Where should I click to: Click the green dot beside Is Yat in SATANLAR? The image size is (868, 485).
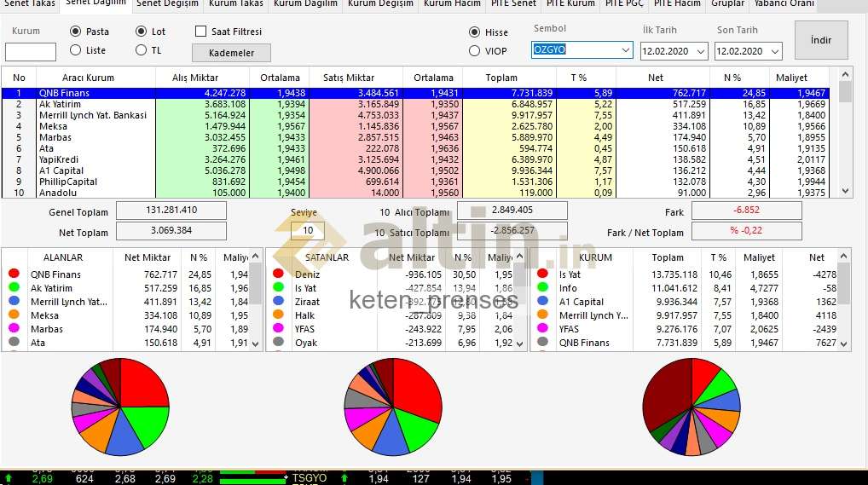pos(279,286)
